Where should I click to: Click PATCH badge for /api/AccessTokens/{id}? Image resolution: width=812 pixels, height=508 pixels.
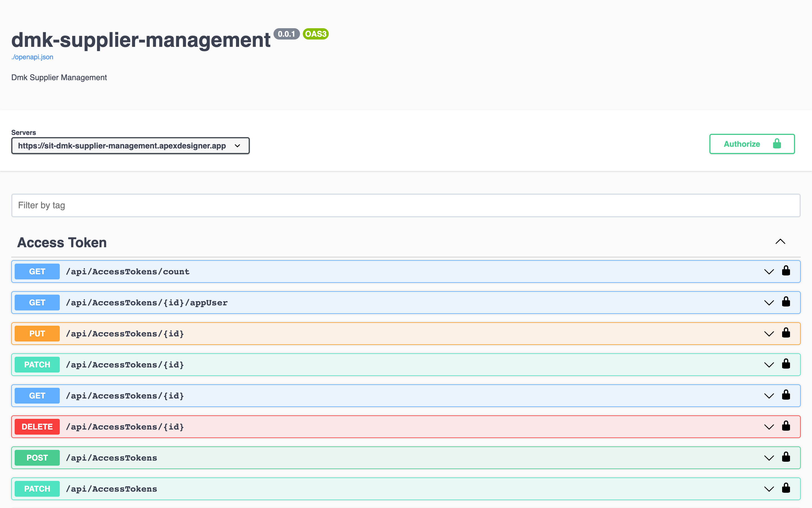[x=37, y=365]
